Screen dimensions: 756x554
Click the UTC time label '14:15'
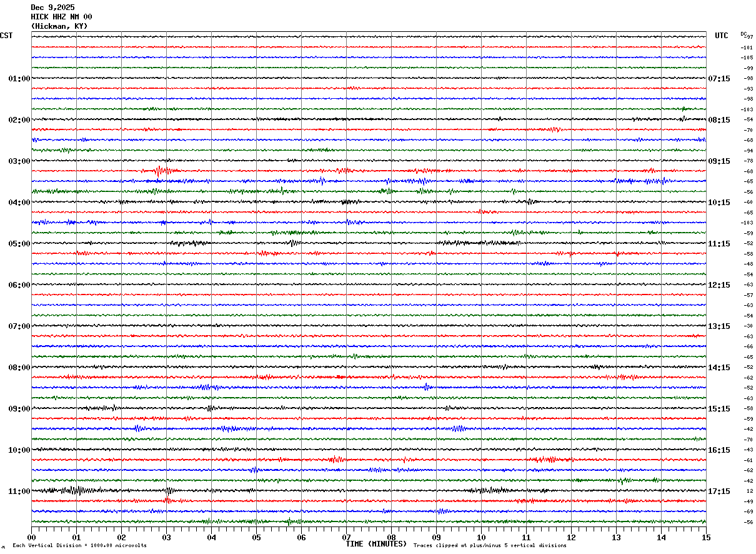tap(719, 368)
